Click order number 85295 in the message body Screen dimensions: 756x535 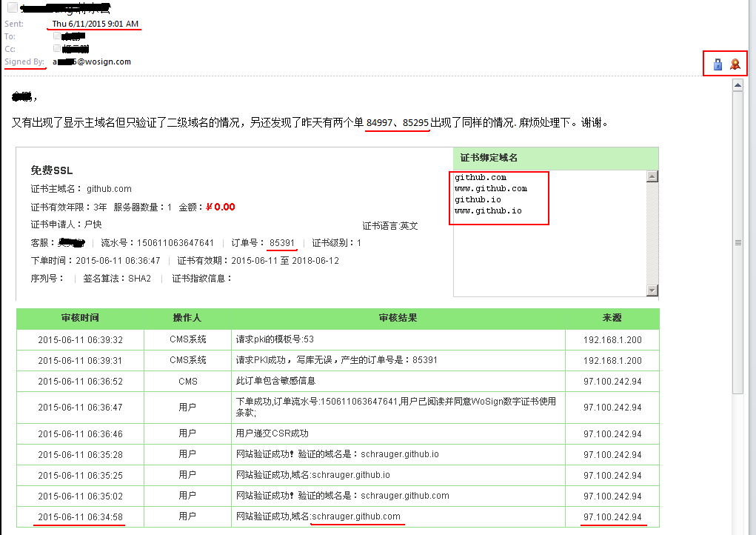pos(415,122)
